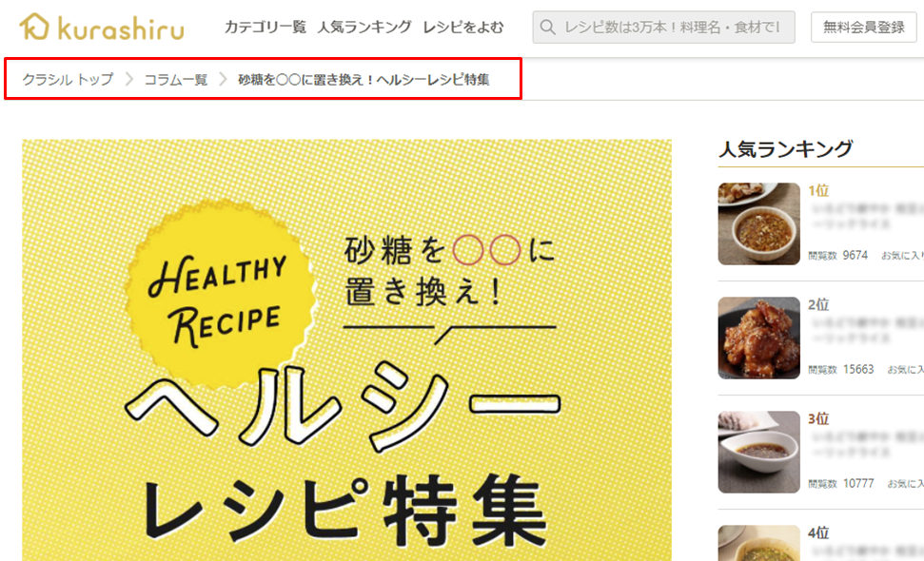This screenshot has width=924, height=561.
Task: Open the 人気ランキング menu item
Action: 364,27
